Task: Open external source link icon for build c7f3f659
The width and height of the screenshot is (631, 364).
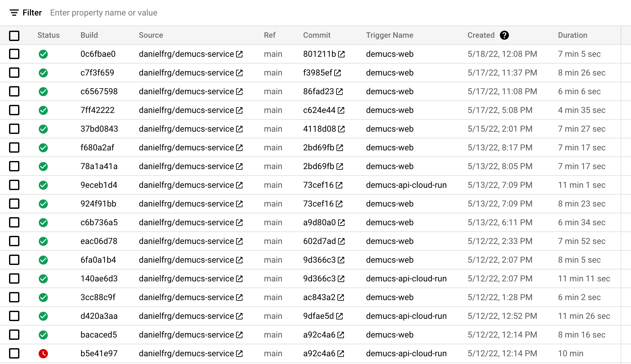Action: (x=239, y=73)
